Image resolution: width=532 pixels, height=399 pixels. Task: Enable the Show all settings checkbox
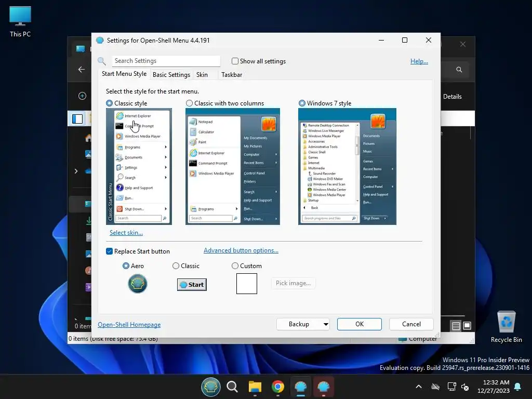[235, 61]
